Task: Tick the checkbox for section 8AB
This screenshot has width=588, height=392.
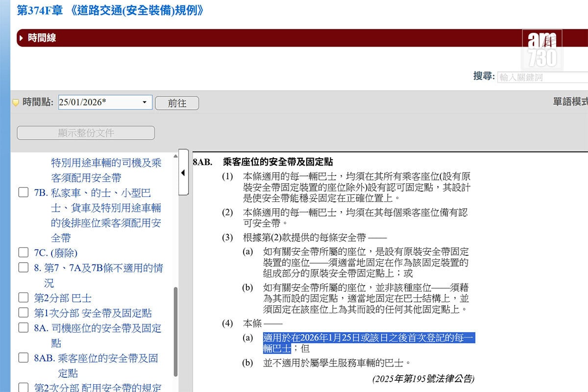Action: tap(24, 358)
